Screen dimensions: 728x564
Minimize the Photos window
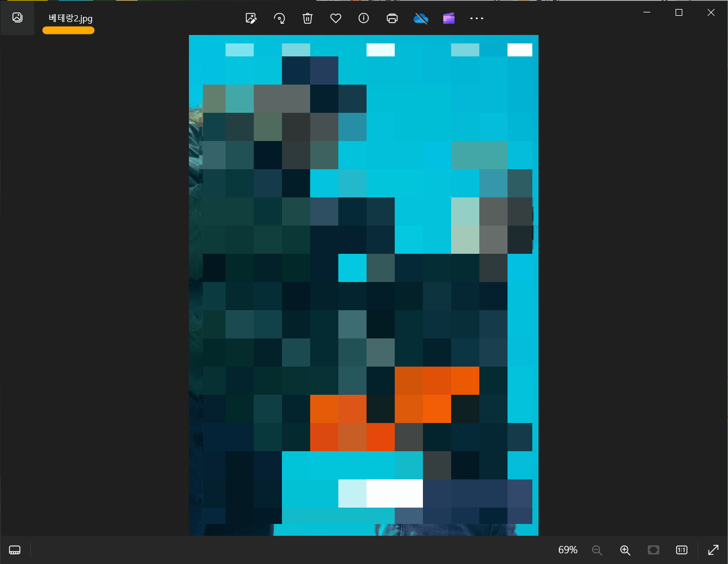point(647,12)
